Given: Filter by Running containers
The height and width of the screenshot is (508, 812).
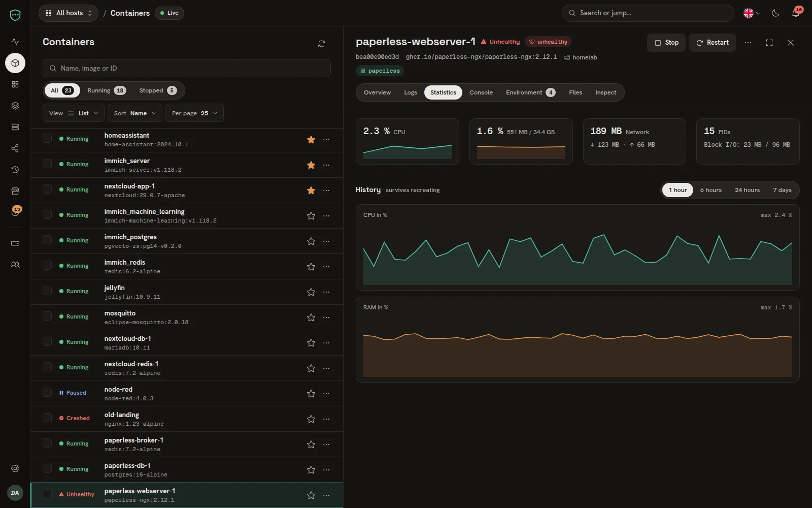Looking at the screenshot, I should [107, 90].
